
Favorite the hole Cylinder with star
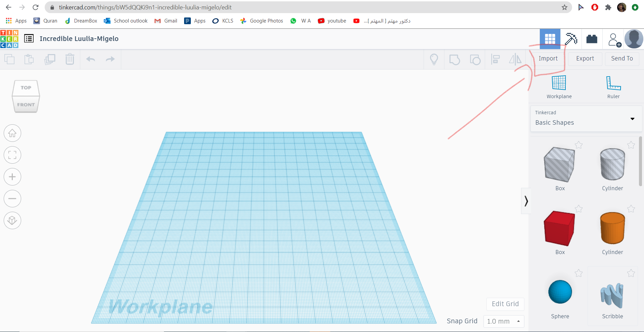coord(631,145)
